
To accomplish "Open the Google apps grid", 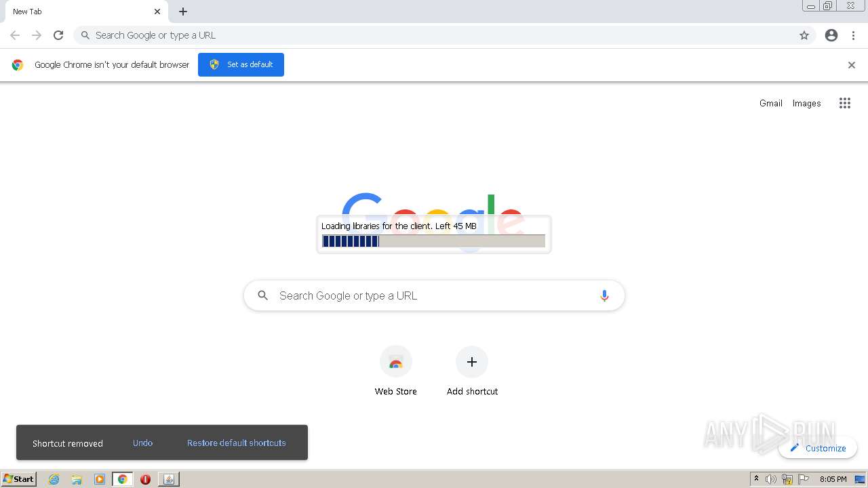I will point(845,103).
